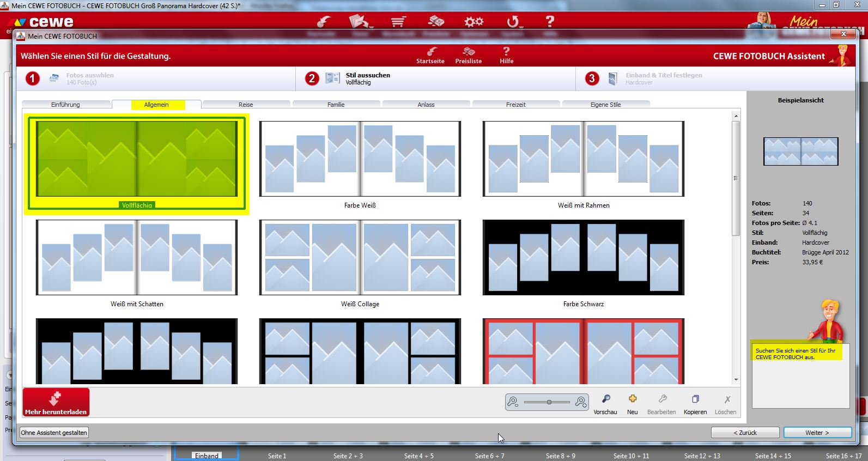This screenshot has width=868, height=461.
Task: Switch to Anlass tab
Action: click(426, 104)
